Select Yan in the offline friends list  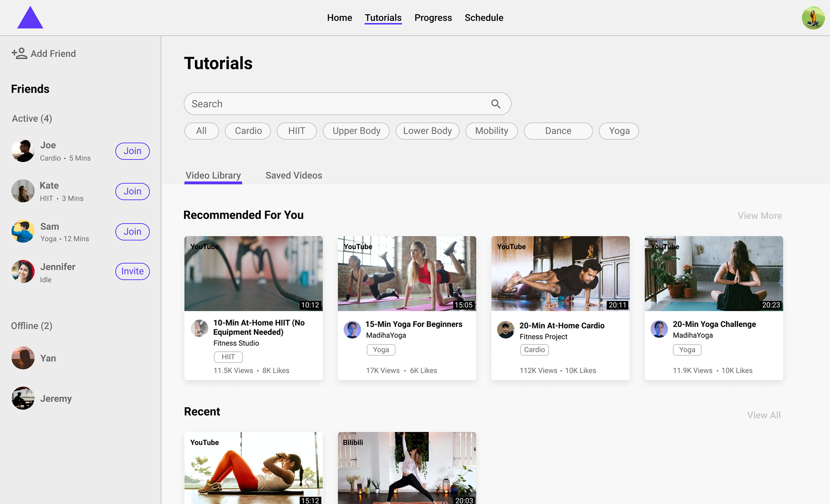click(x=48, y=358)
